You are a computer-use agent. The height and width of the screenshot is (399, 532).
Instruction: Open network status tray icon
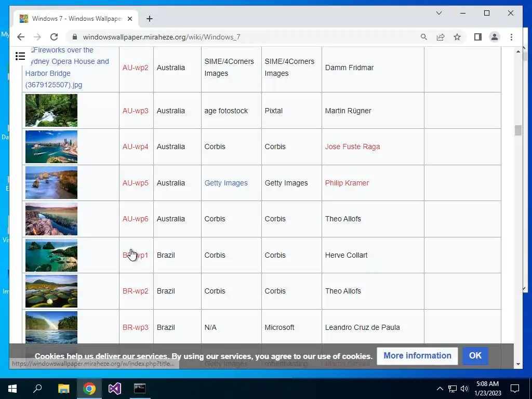453,389
